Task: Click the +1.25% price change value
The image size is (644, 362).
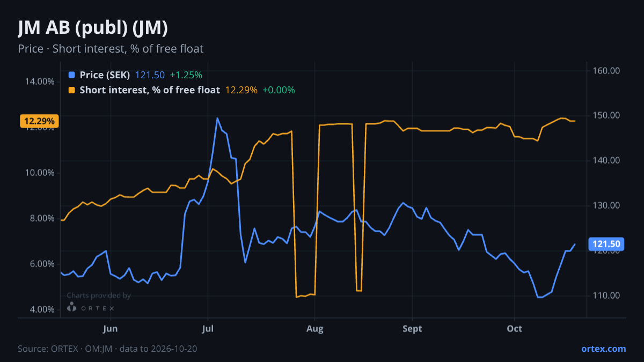Action: click(x=186, y=75)
